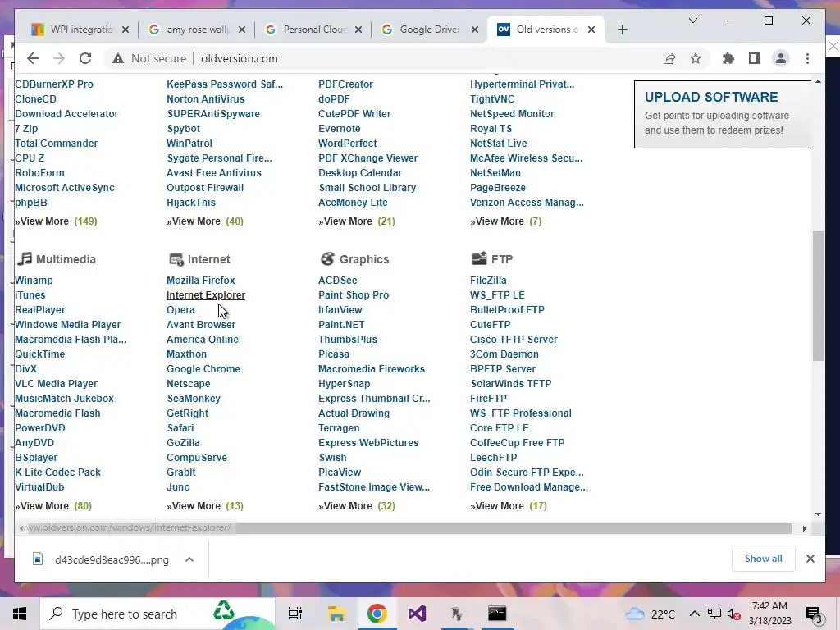Expand View More for Graphics (32)
Image resolution: width=840 pixels, height=630 pixels.
point(357,505)
